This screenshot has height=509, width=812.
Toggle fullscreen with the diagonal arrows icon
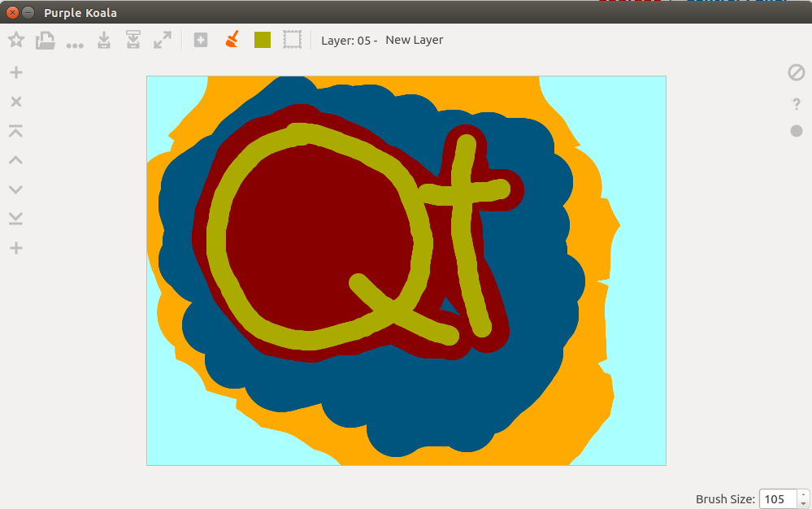163,40
